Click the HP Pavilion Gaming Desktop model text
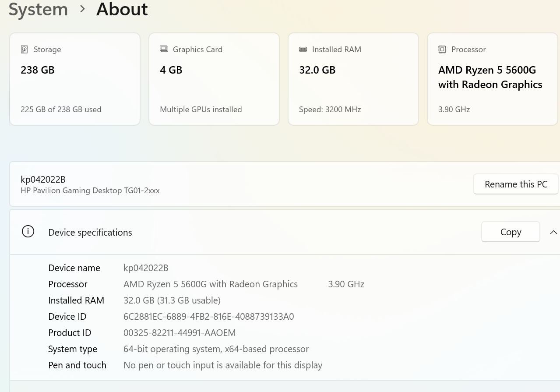This screenshot has width=560, height=392. pos(90,191)
